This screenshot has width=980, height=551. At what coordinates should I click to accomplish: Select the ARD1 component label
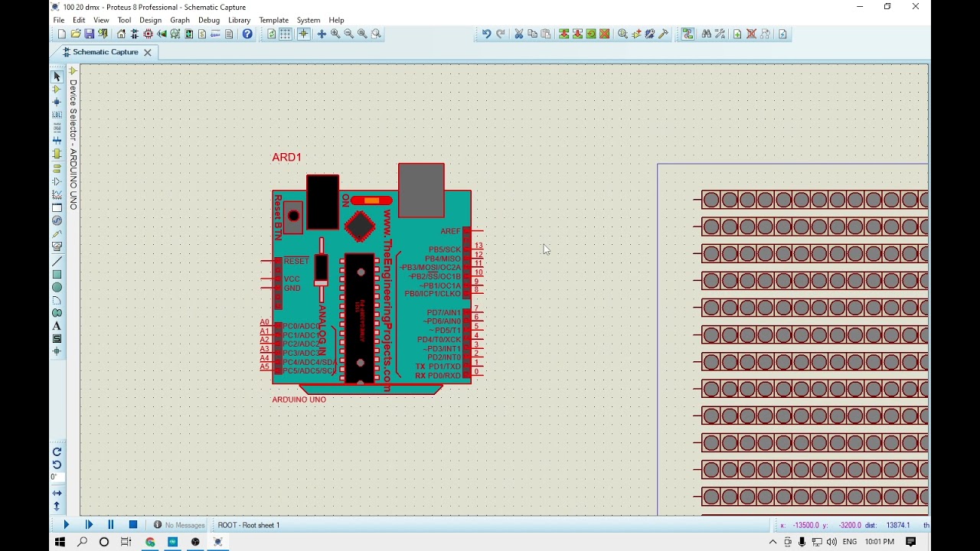click(287, 157)
